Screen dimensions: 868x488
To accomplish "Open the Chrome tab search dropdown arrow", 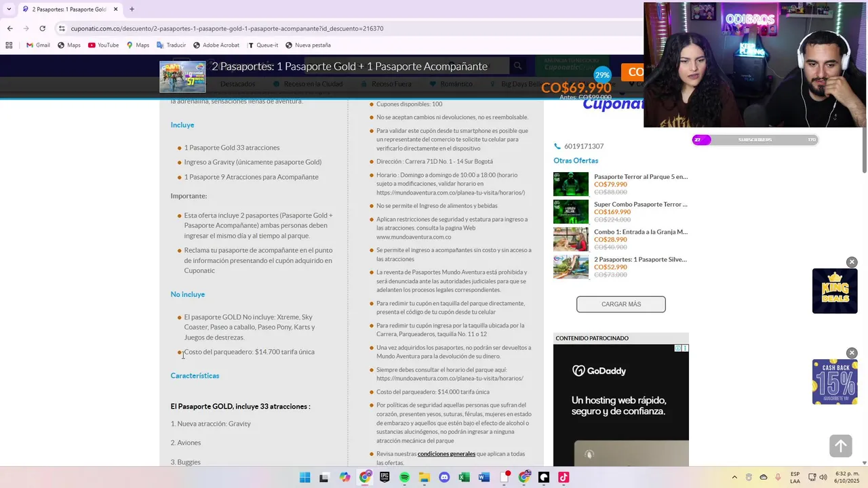I will [10, 9].
